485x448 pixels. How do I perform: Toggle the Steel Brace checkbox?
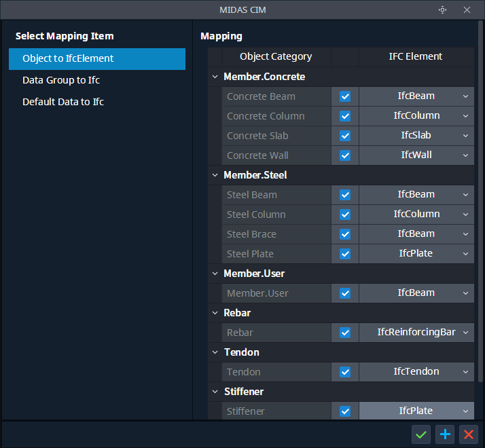[345, 234]
